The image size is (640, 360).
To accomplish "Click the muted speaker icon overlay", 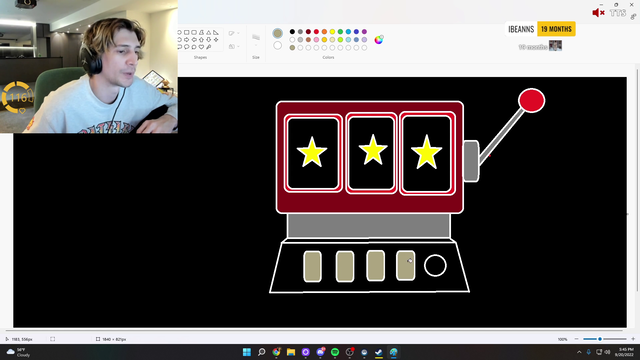I will coord(598,13).
